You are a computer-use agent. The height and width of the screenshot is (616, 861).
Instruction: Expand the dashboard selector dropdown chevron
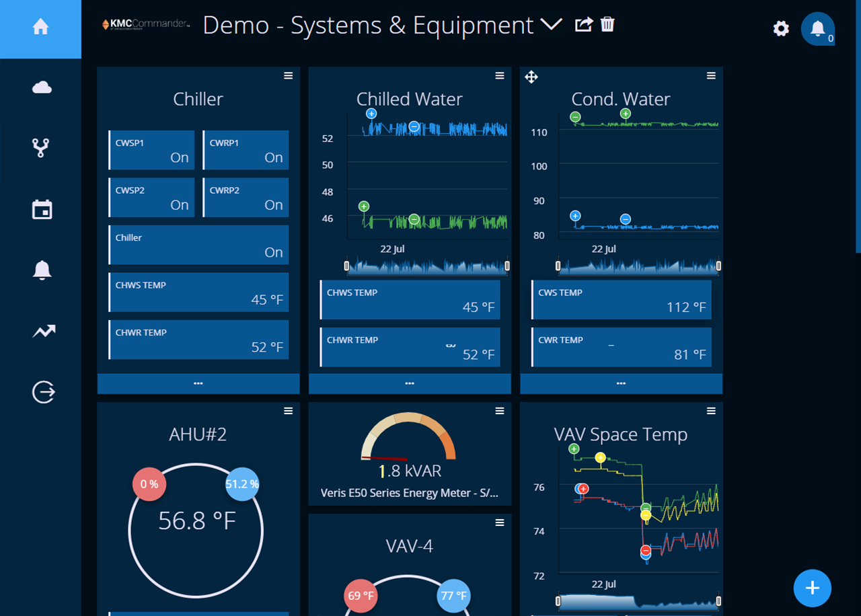[x=551, y=25]
